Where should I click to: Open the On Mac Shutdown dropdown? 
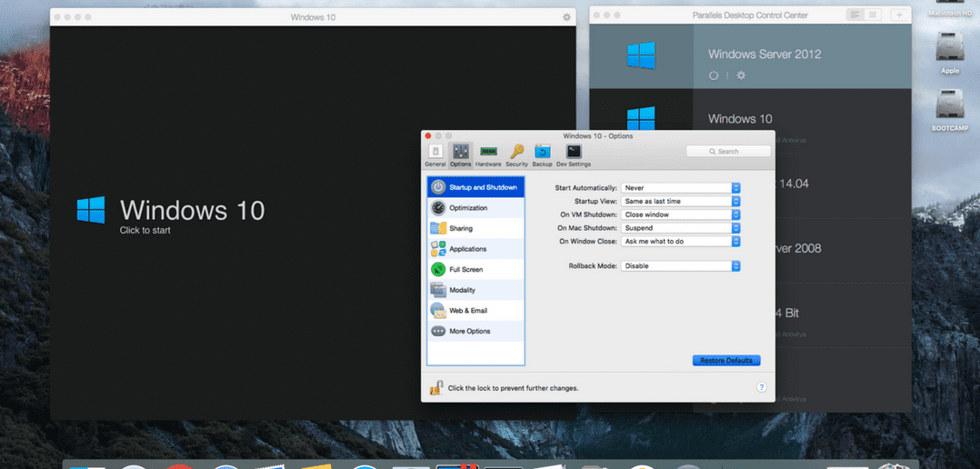click(x=681, y=228)
